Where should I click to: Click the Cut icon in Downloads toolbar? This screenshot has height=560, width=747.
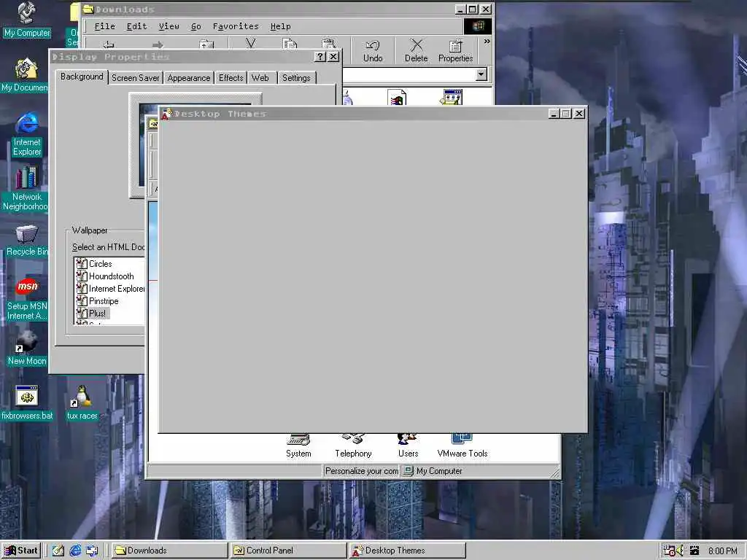(251, 44)
